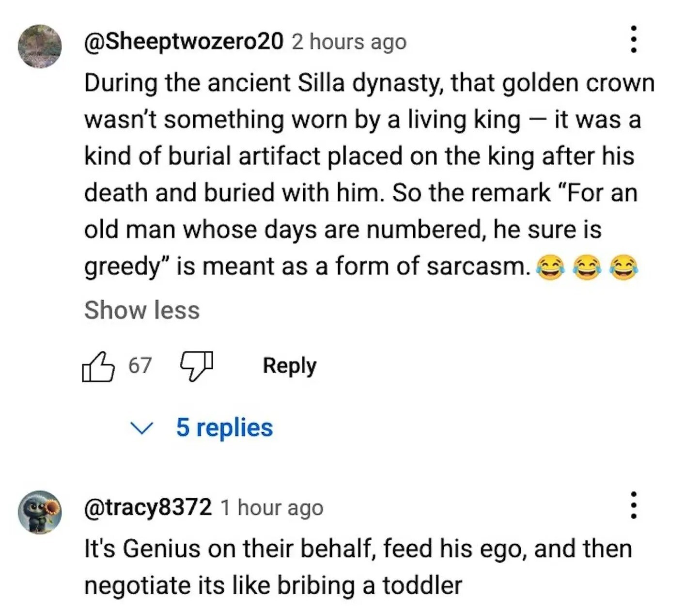Click the "2 hours ago" timestamp
700x615 pixels.
(349, 42)
